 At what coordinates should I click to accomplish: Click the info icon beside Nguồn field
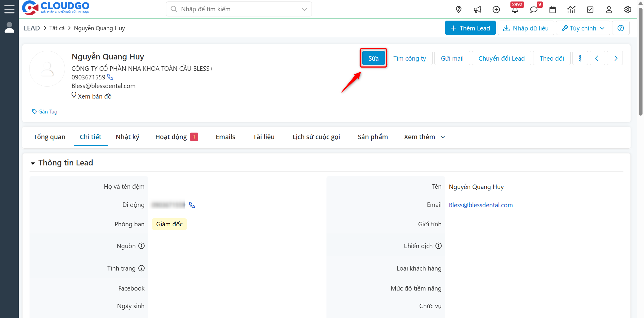141,246
